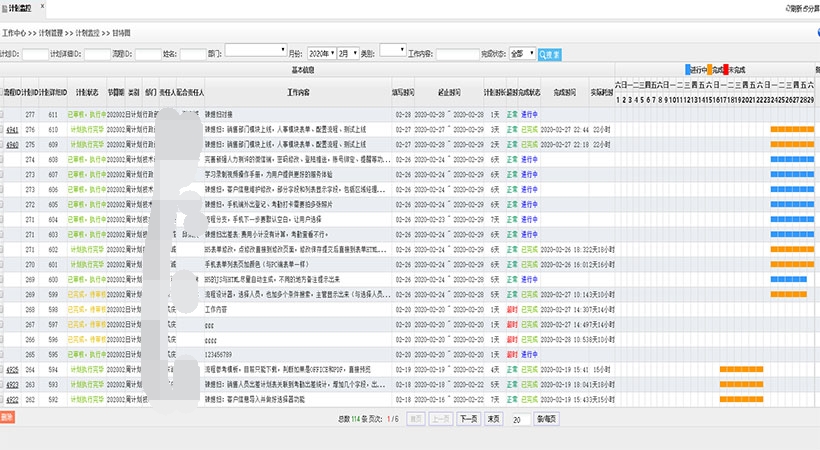This screenshot has height=450, width=820.
Task: Click the blue 进行中 legend swatch
Action: (x=688, y=70)
